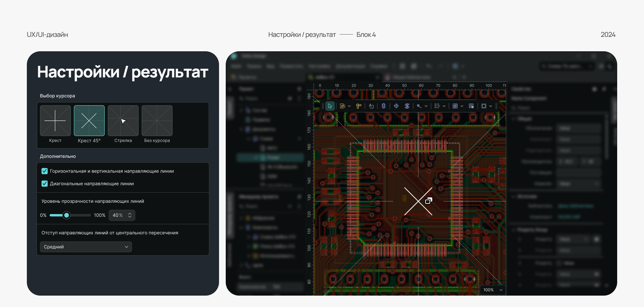Select the dashed board outline tool
Viewport: 644px width, 307px height.
tap(484, 106)
